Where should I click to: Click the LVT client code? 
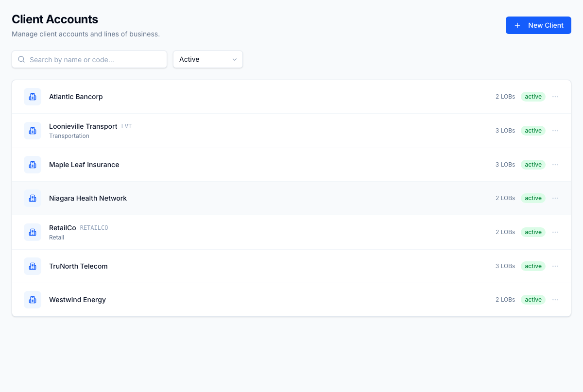point(126,126)
